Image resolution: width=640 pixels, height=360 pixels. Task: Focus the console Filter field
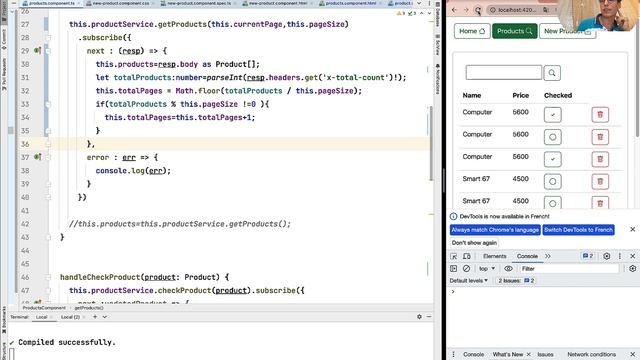569,269
